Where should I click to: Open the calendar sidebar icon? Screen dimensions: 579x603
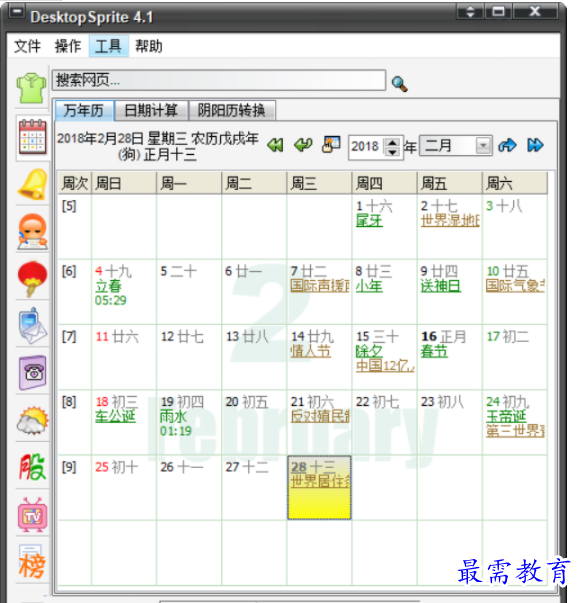pyautogui.click(x=33, y=137)
